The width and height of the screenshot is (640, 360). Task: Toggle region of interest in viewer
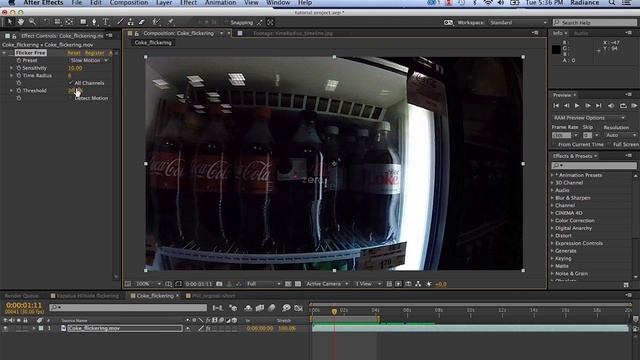pyautogui.click(x=288, y=284)
